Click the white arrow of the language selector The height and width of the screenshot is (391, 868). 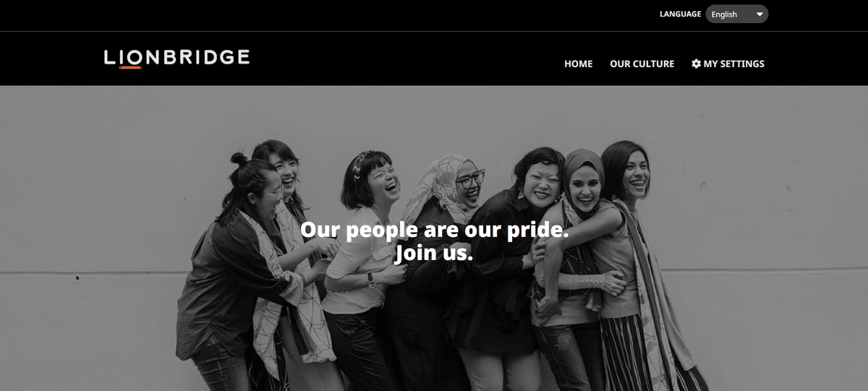click(759, 14)
